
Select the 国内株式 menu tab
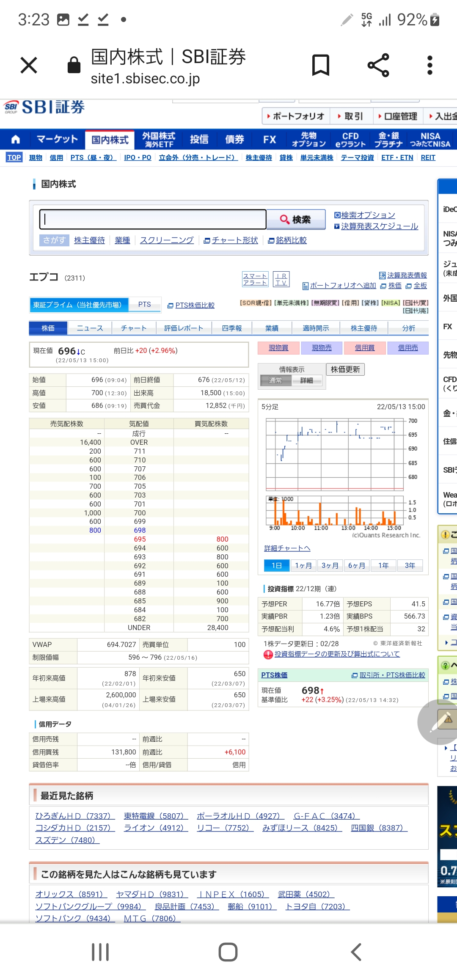pos(110,140)
